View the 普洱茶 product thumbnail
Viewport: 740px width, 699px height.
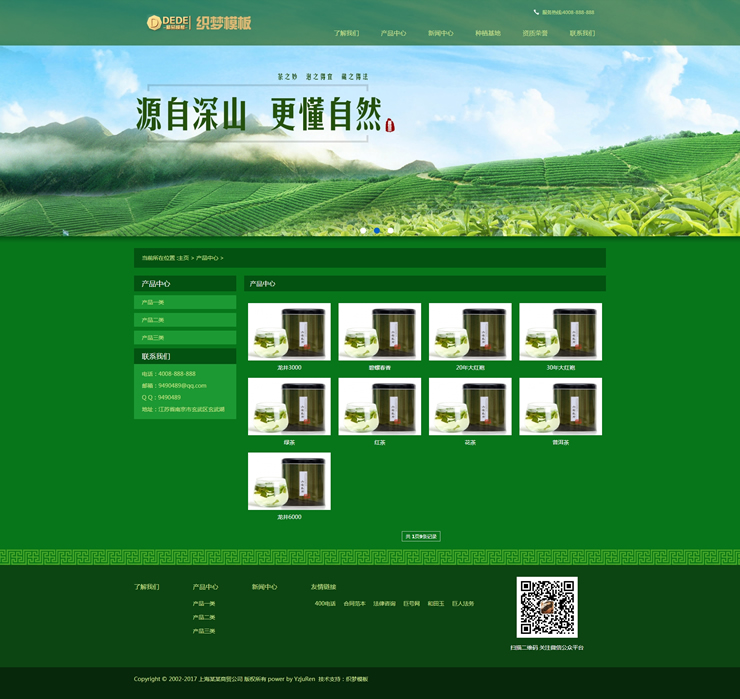(x=560, y=406)
